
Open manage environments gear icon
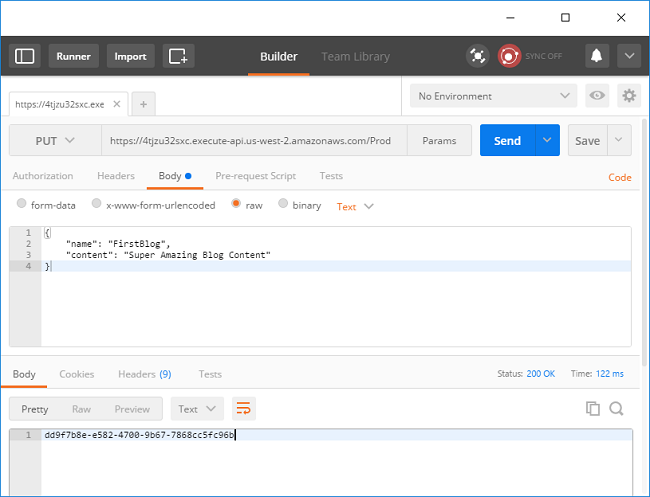629,96
